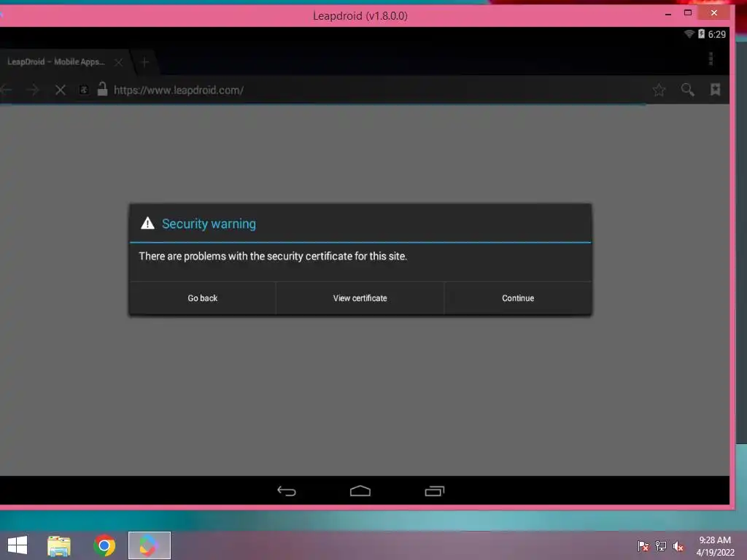Open bookmarks list ribbon icon
747x560 pixels.
[x=715, y=90]
